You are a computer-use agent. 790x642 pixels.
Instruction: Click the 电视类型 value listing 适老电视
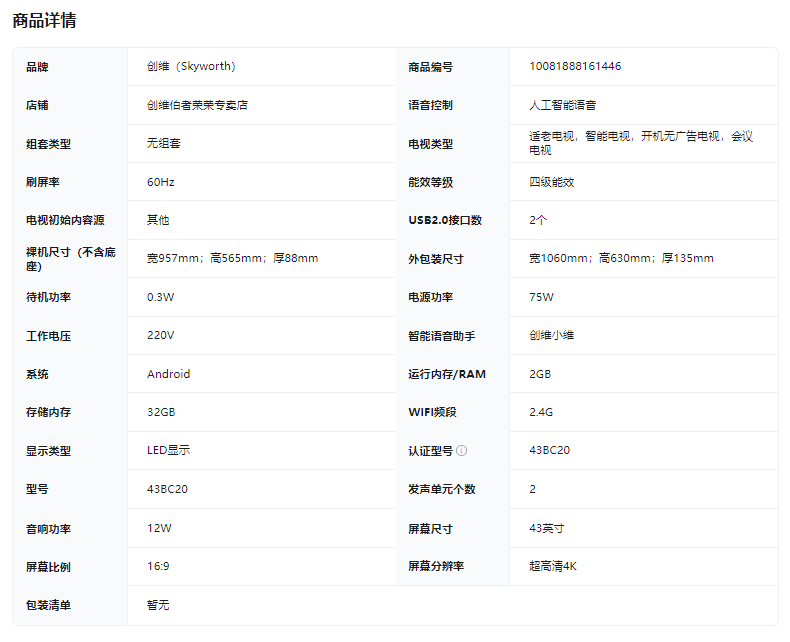coord(640,143)
